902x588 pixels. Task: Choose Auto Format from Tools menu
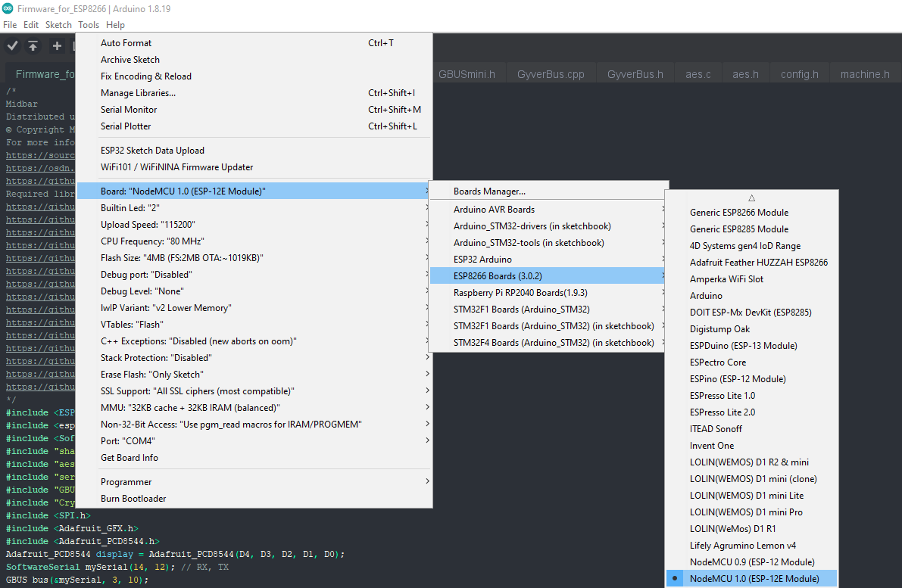coord(254,43)
